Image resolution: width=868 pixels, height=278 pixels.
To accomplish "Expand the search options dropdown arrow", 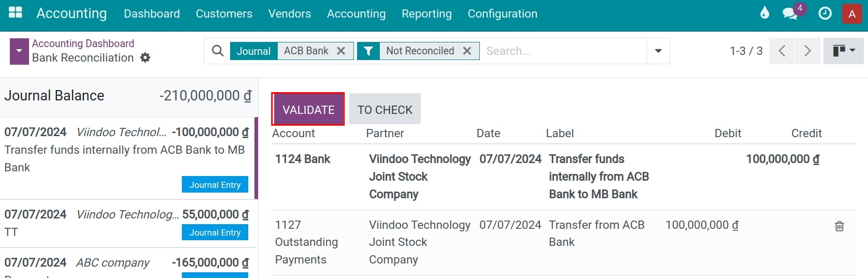I will pyautogui.click(x=658, y=51).
